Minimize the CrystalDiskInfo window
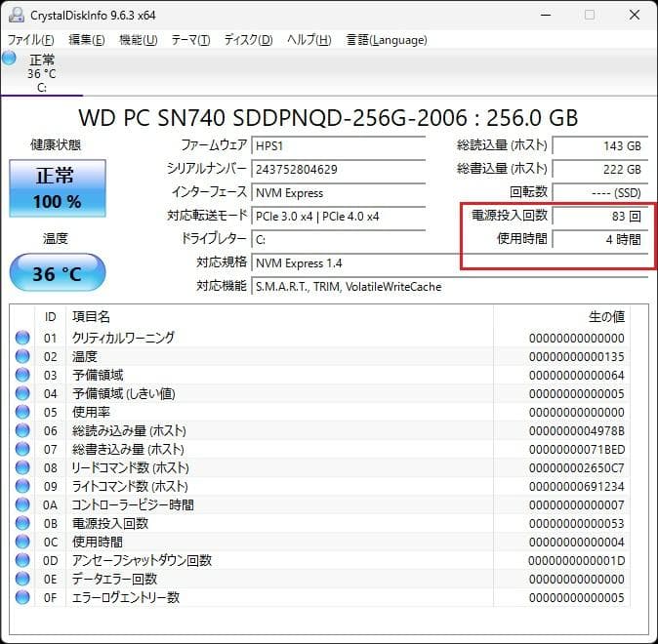This screenshot has width=658, height=644. [546, 15]
